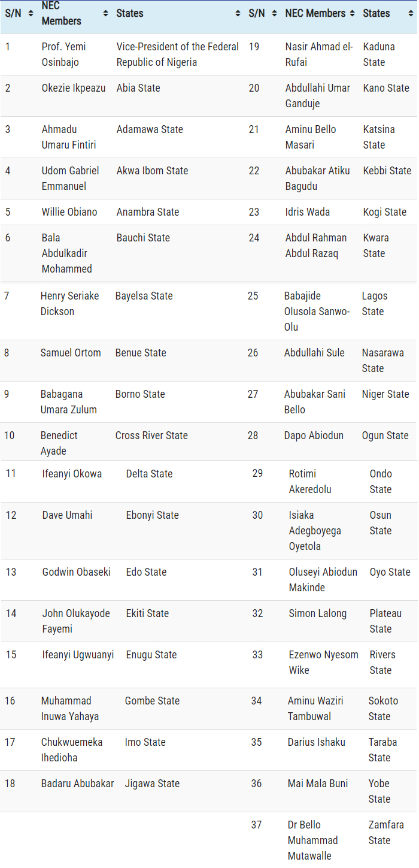
Task: Click sort arrows beside second S/N header
Action: [274, 13]
